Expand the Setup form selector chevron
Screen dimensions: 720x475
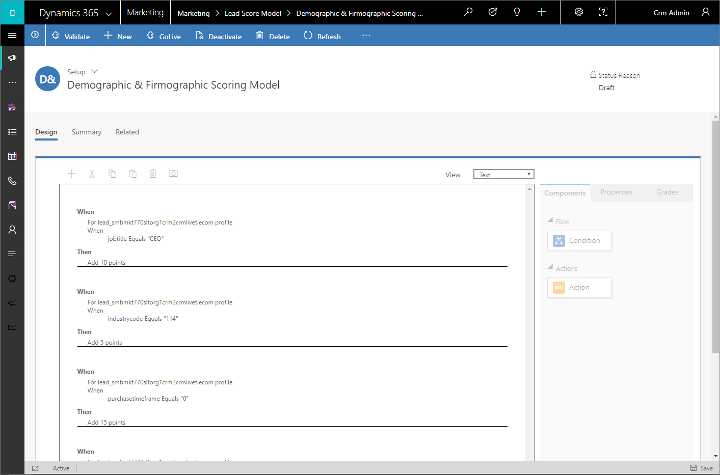tap(95, 72)
